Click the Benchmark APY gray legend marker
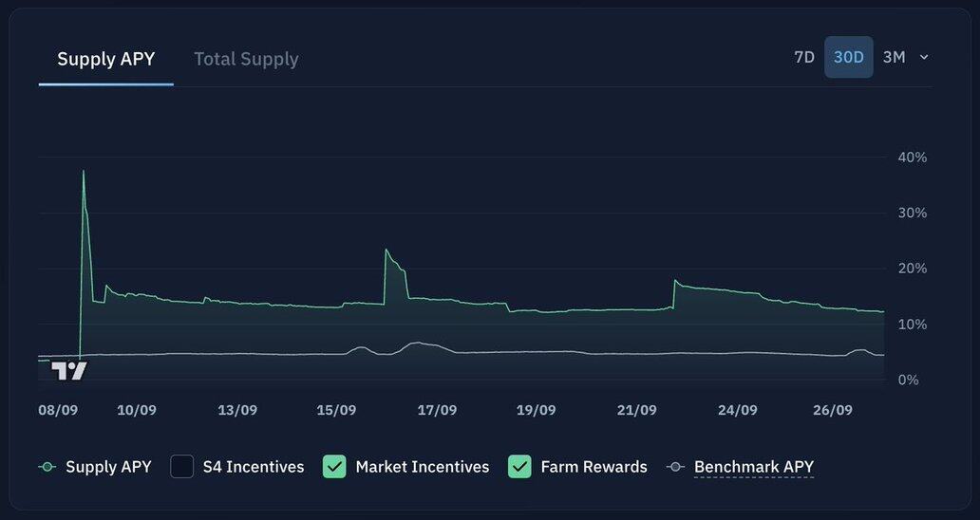The width and height of the screenshot is (980, 520). point(675,467)
